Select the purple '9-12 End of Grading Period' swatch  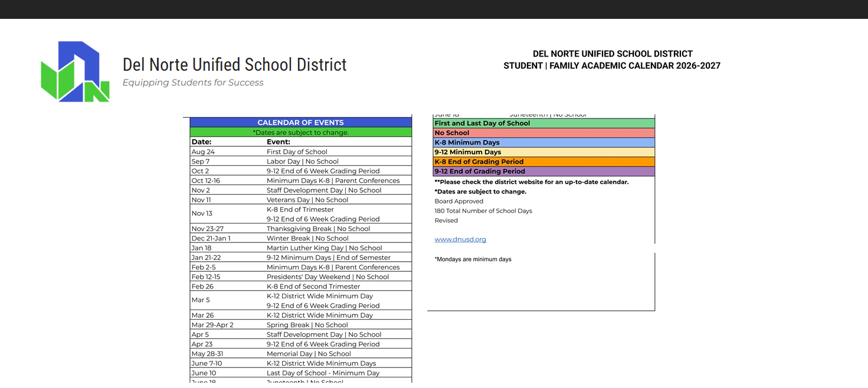click(543, 172)
